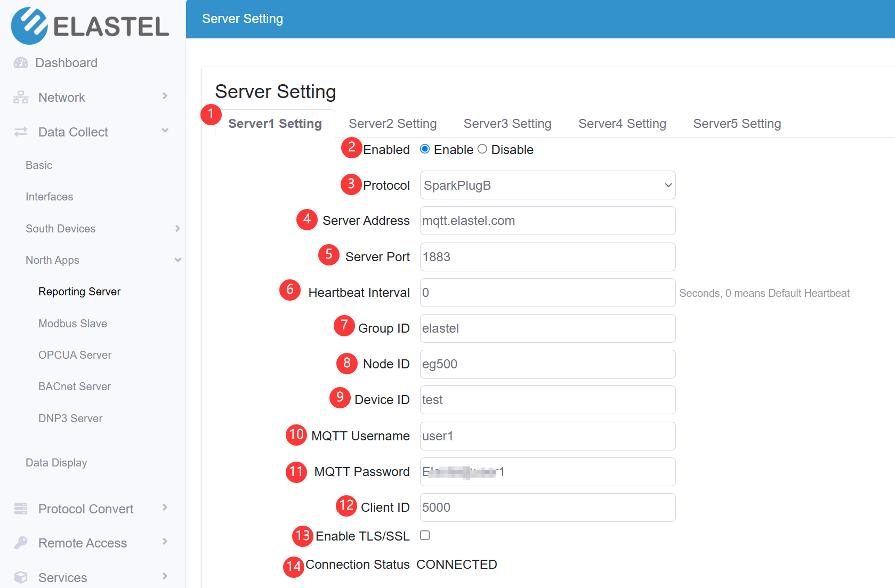895x588 pixels.
Task: Open the Remote Access menu label
Action: [83, 543]
